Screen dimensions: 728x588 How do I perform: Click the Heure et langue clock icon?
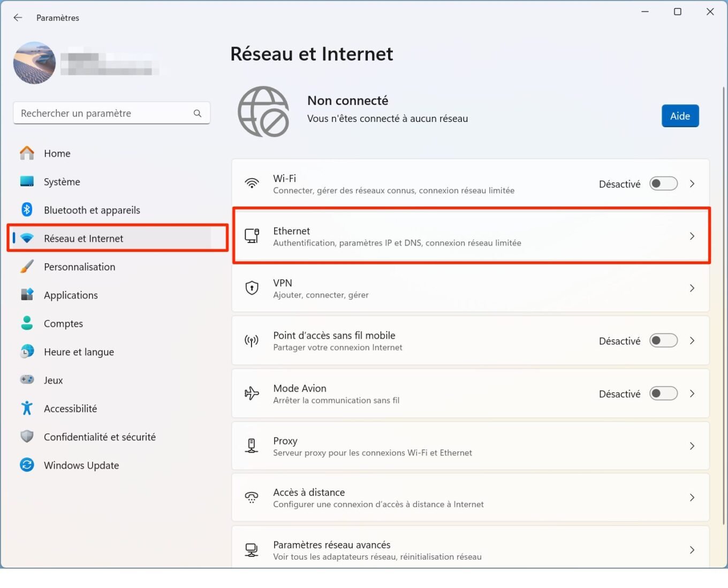pyautogui.click(x=27, y=352)
